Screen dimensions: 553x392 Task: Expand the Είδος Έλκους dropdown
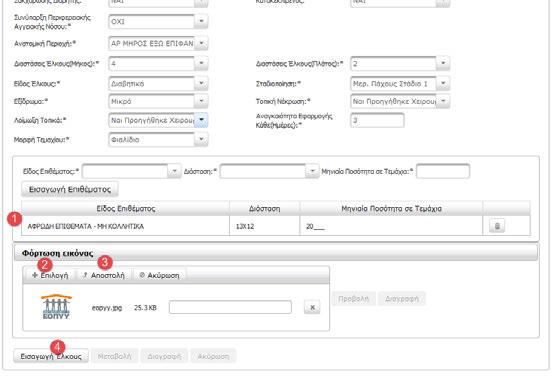(x=201, y=84)
